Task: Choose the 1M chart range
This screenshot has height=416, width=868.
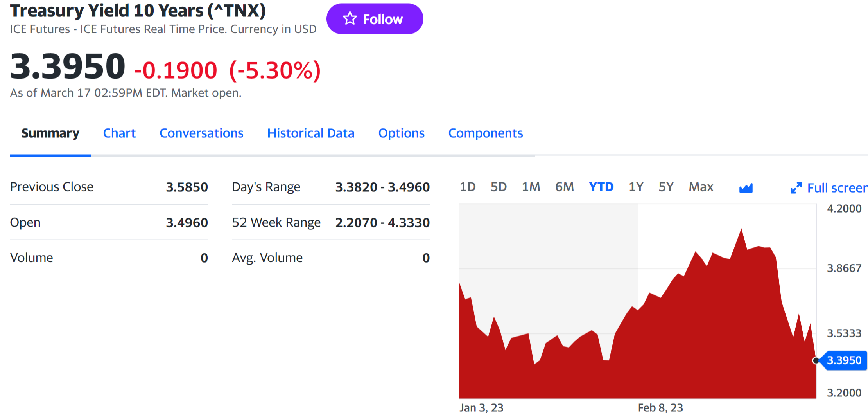Action: point(531,187)
